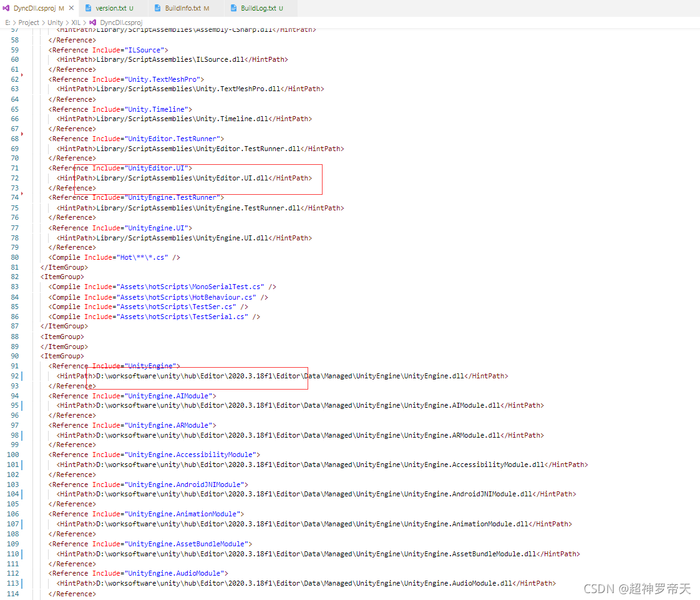Click the TestSer.cs Compile line

tap(148, 307)
